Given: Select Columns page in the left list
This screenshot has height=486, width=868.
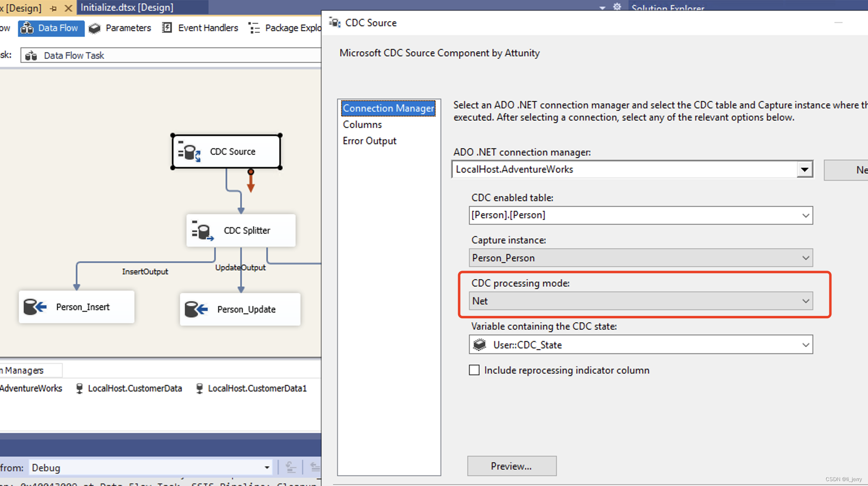Looking at the screenshot, I should tap(362, 125).
